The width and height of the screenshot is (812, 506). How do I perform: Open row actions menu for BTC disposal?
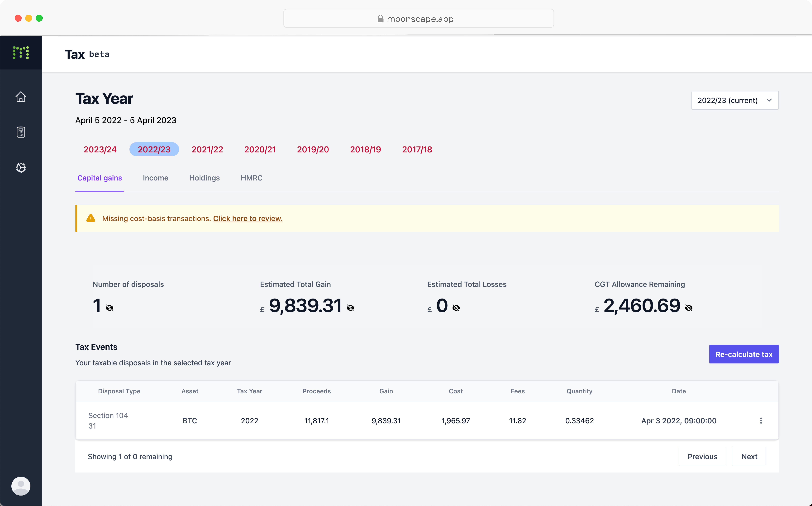tap(761, 421)
